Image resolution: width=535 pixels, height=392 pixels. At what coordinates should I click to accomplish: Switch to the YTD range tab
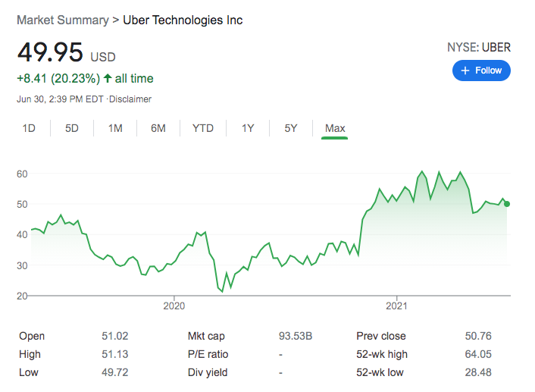click(x=203, y=128)
